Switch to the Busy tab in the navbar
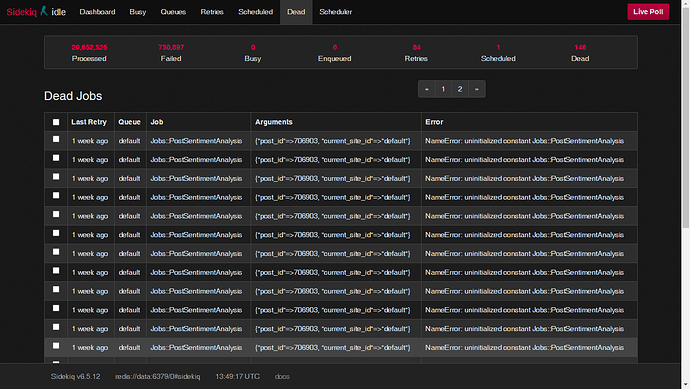Viewport: 690px width, 389px height. point(138,12)
